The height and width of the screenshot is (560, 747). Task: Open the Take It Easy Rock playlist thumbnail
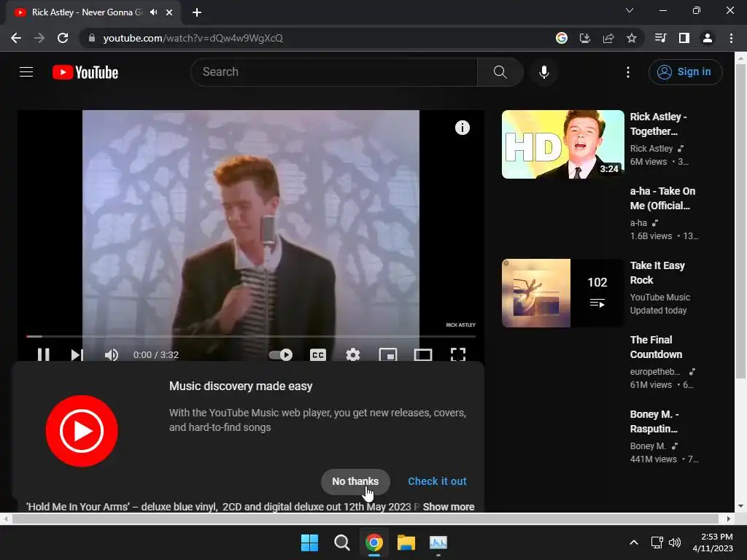563,293
